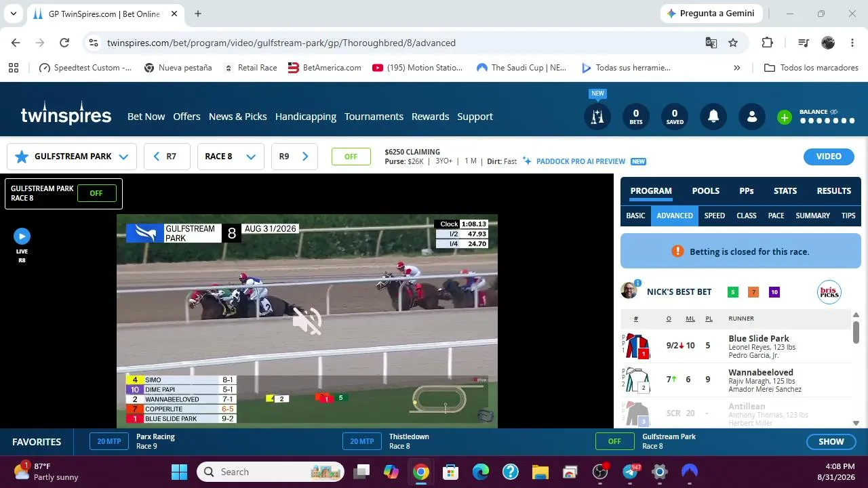View the 0 Saved bets counter
Image resolution: width=868 pixels, height=488 pixels.
675,117
